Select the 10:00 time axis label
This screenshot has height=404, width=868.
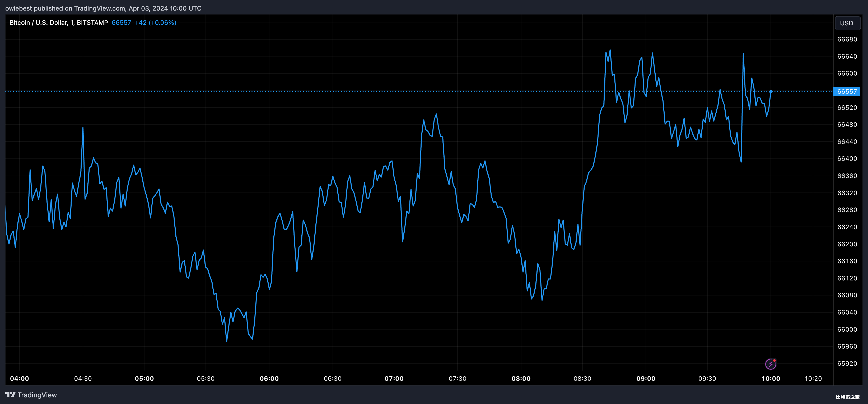[771, 378]
